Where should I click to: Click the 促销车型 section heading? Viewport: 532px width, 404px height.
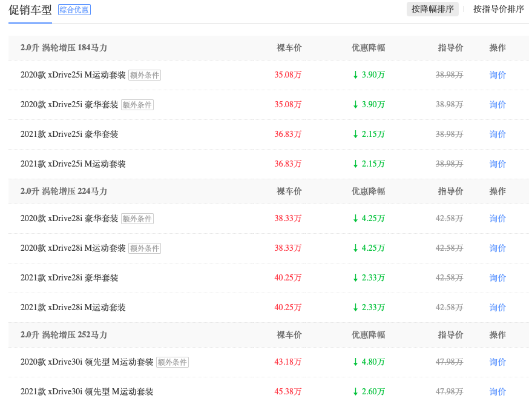tap(30, 10)
